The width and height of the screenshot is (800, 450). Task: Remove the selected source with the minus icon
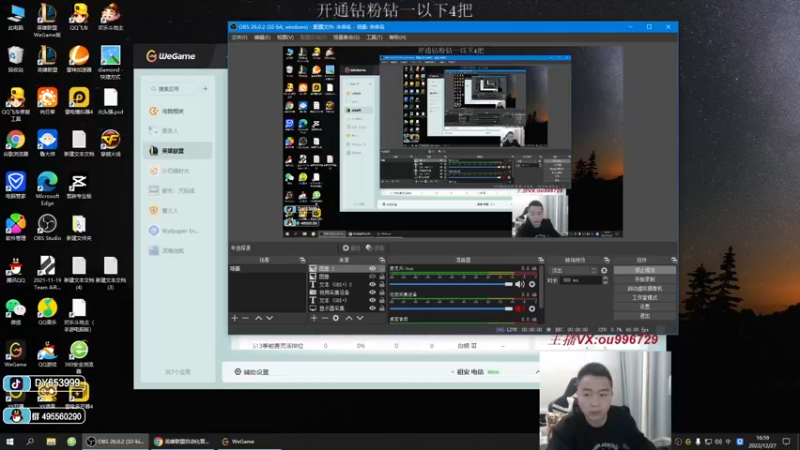(x=324, y=318)
